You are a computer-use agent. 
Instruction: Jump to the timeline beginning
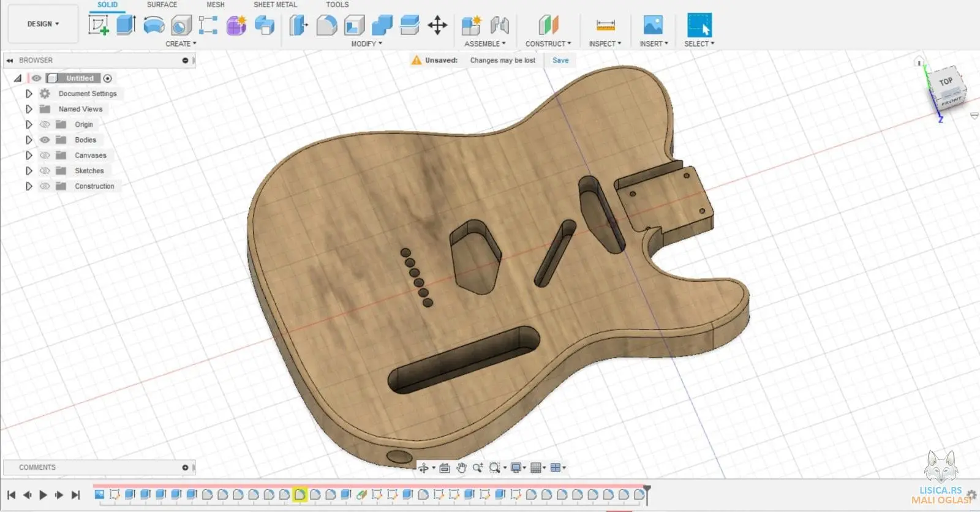11,495
